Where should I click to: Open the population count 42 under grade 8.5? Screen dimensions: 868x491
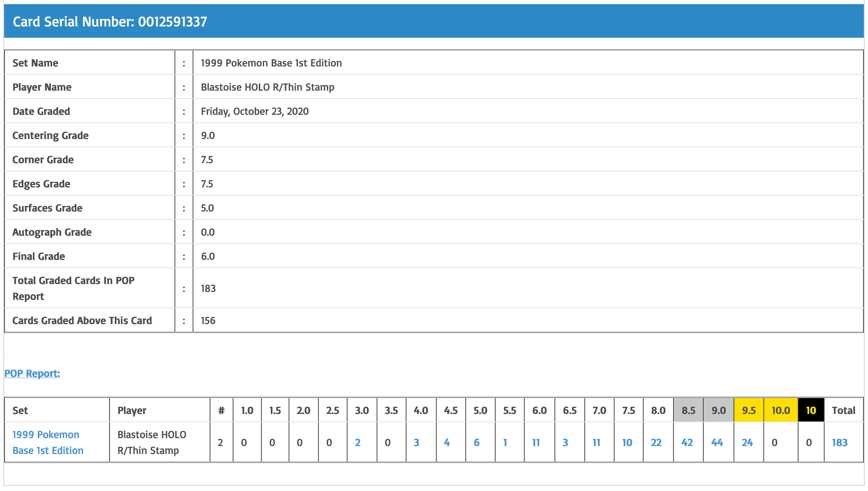(x=687, y=442)
